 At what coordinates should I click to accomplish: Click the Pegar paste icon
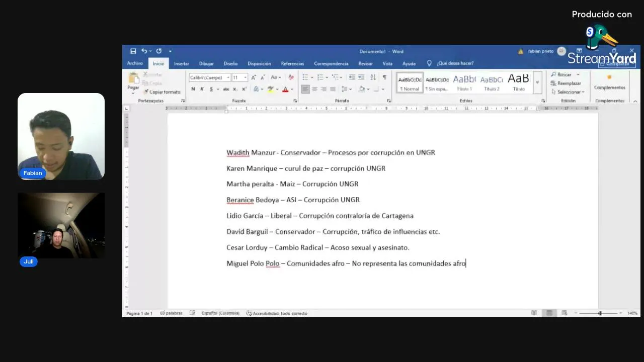pyautogui.click(x=133, y=78)
